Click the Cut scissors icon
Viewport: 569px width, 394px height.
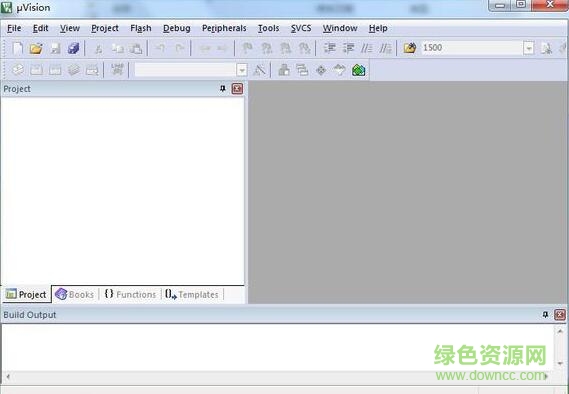98,48
